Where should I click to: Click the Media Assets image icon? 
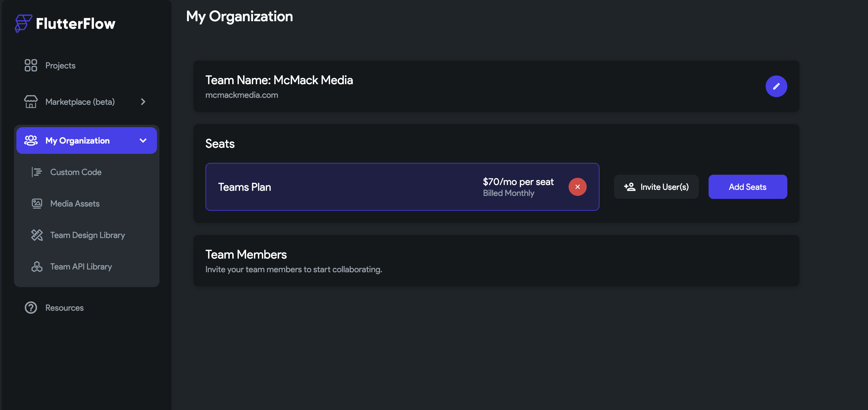[37, 203]
